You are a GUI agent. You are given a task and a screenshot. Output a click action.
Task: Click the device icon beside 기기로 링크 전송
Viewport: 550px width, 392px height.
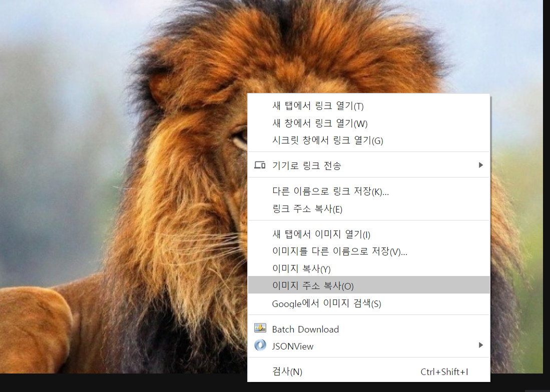pyautogui.click(x=260, y=165)
